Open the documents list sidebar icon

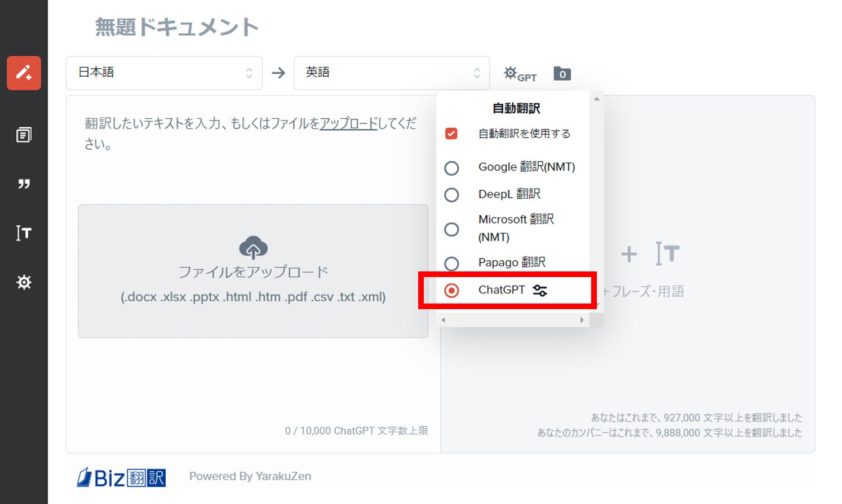[24, 135]
